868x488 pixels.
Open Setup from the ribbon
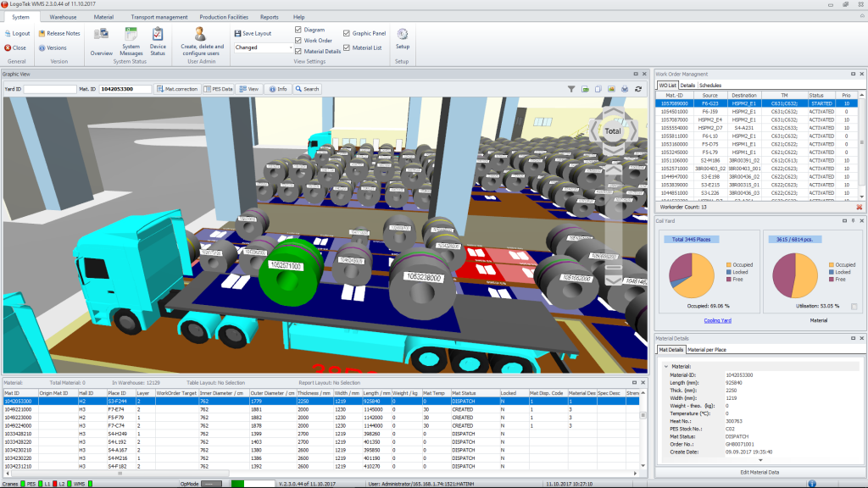click(402, 37)
